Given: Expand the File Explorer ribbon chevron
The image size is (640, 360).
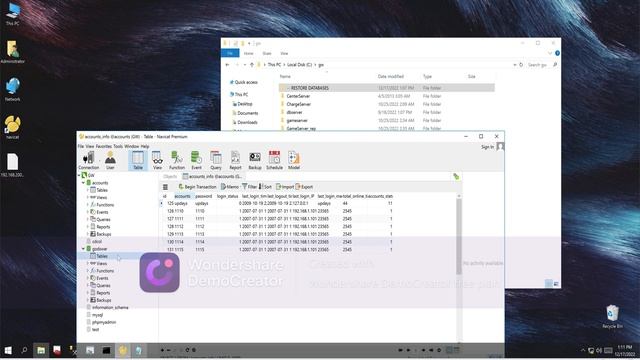Looking at the screenshot, I should [550, 53].
